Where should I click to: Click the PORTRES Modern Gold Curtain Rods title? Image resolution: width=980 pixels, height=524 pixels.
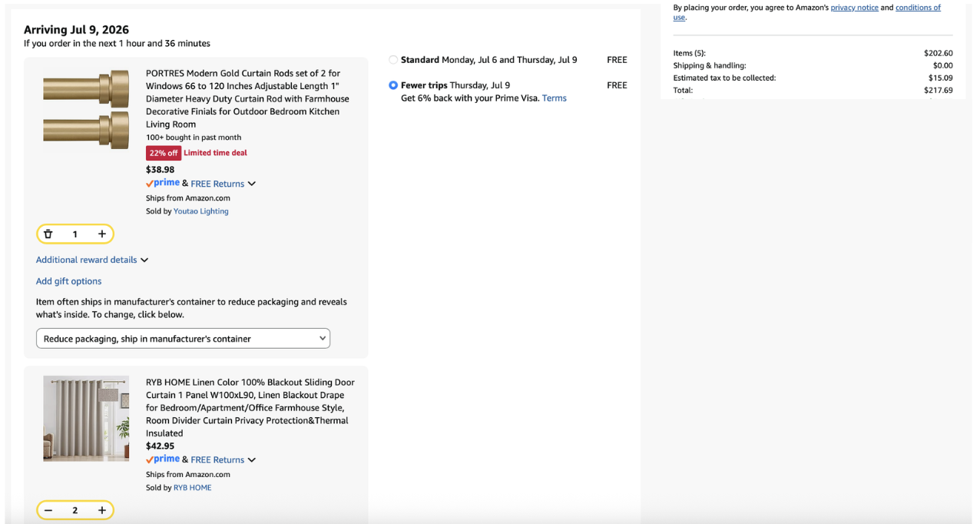point(247,98)
